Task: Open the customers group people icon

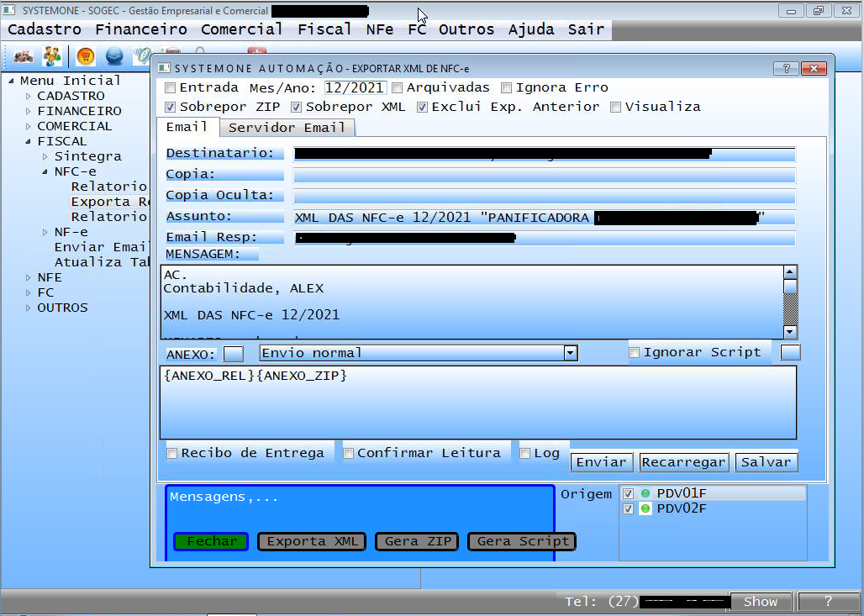Action: 52,56
